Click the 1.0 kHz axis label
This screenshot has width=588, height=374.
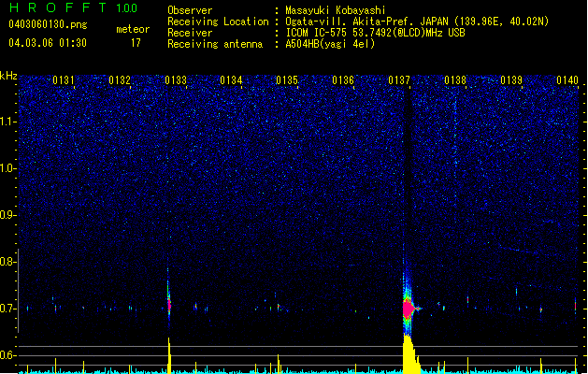point(8,168)
